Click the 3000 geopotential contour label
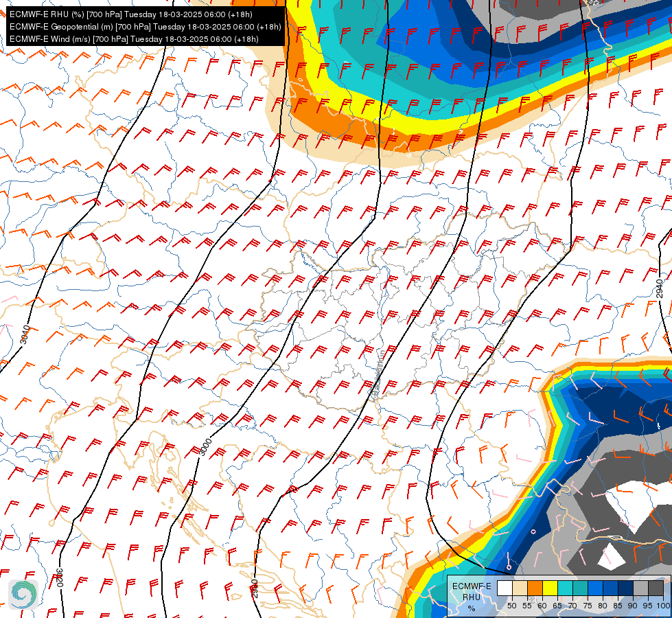The height and width of the screenshot is (618, 672). (206, 447)
